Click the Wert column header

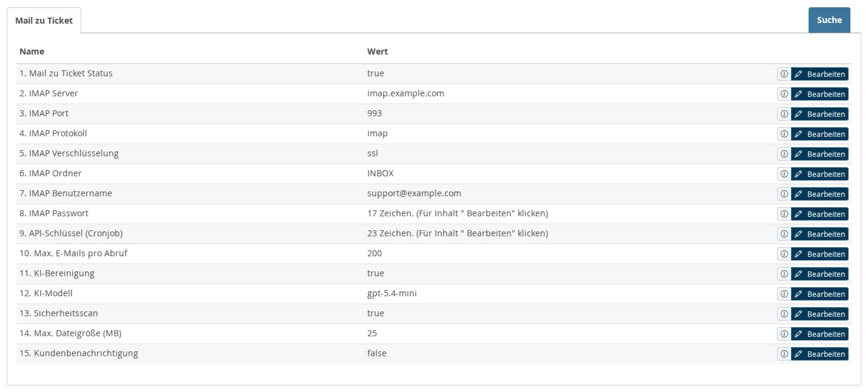coord(378,51)
